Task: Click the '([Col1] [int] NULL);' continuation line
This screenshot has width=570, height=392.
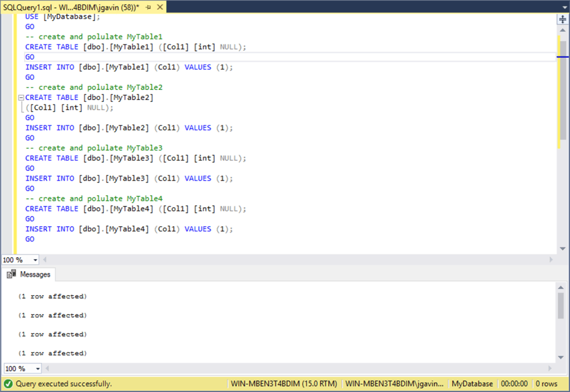Action: point(70,108)
